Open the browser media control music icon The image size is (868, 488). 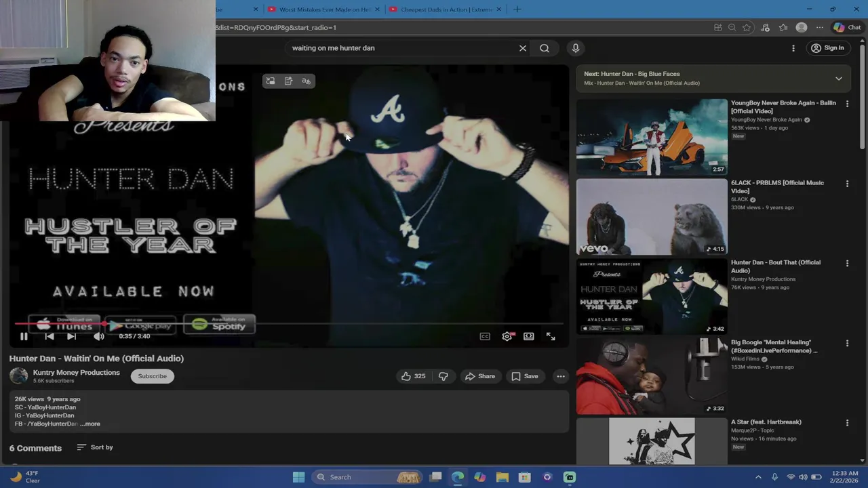coord(765,28)
